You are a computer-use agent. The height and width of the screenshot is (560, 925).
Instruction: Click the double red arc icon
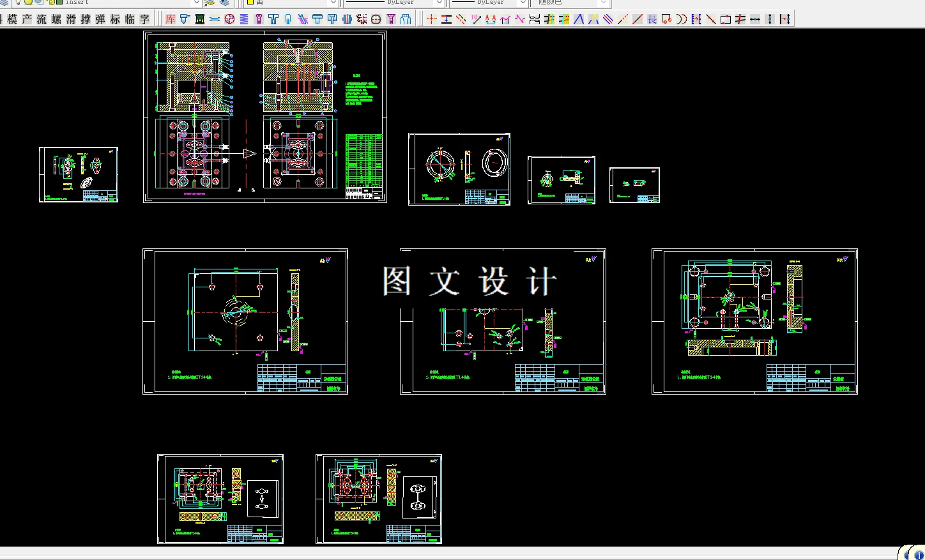tap(681, 19)
